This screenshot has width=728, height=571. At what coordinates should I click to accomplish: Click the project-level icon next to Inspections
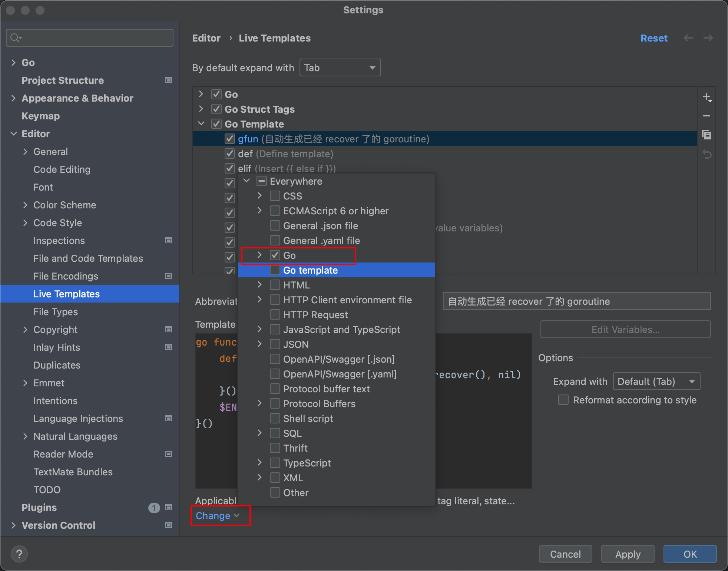(169, 240)
